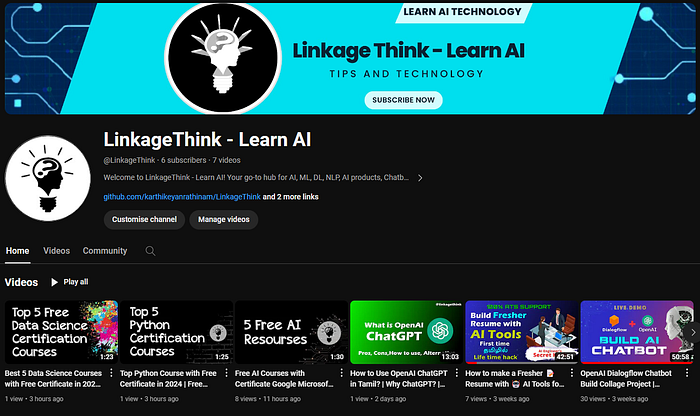Click the '@LinkageThink' handle text

coord(129,160)
